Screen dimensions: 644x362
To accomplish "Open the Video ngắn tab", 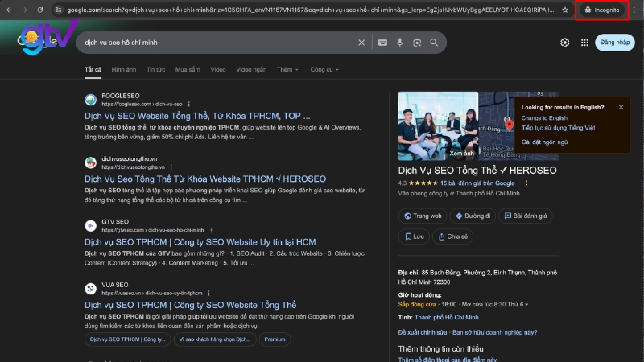I will click(251, 70).
